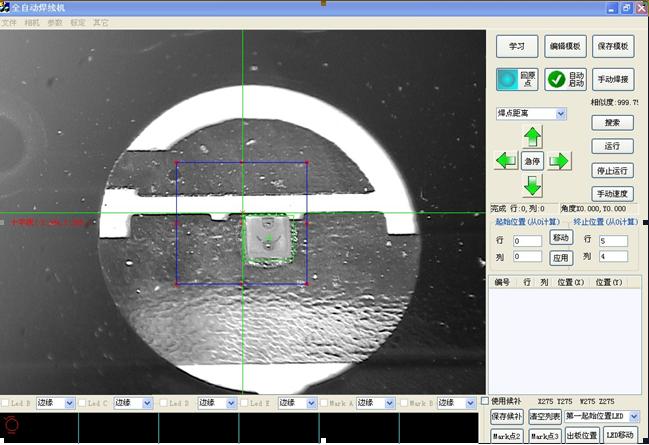The width and height of the screenshot is (649, 445).
Task: Click the 停止运行 button
Action: 612,170
